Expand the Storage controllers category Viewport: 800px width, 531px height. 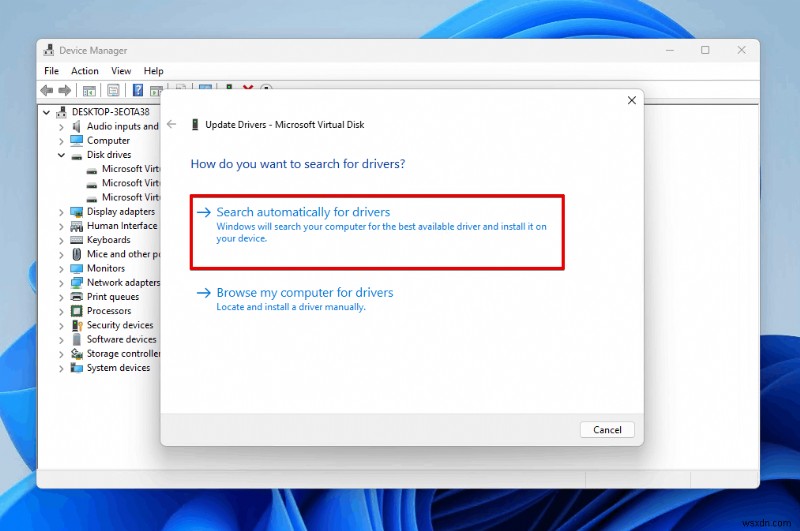coord(61,354)
